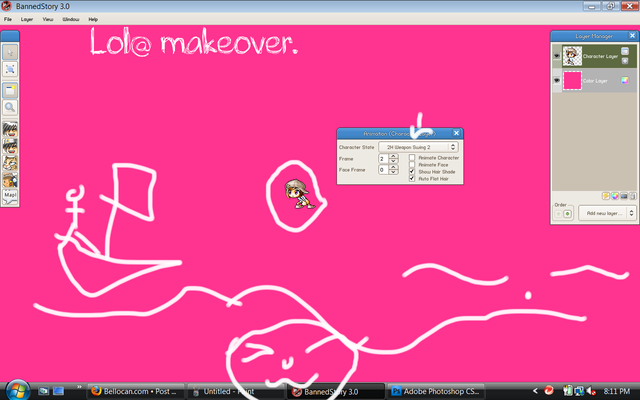This screenshot has width=640, height=400.
Task: Uncheck Show Hair Shade
Action: tap(412, 171)
